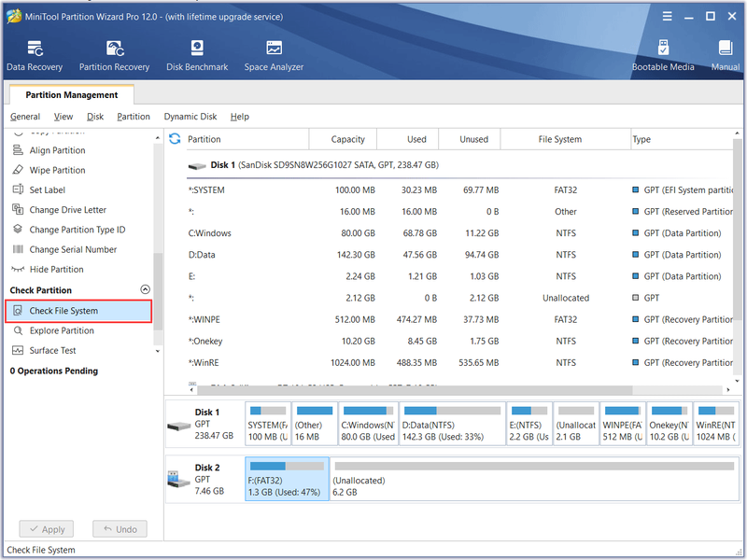Open the Dynamic Disk menu

click(190, 117)
